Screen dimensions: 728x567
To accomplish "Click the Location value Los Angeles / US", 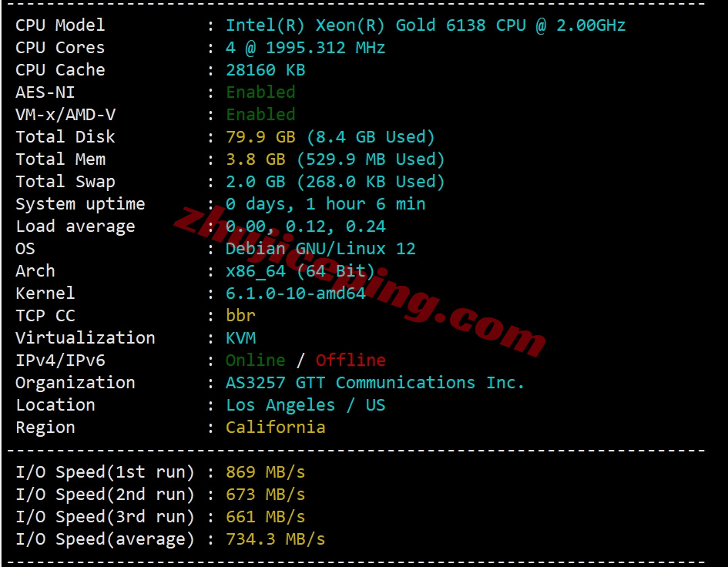I will pyautogui.click(x=305, y=405).
